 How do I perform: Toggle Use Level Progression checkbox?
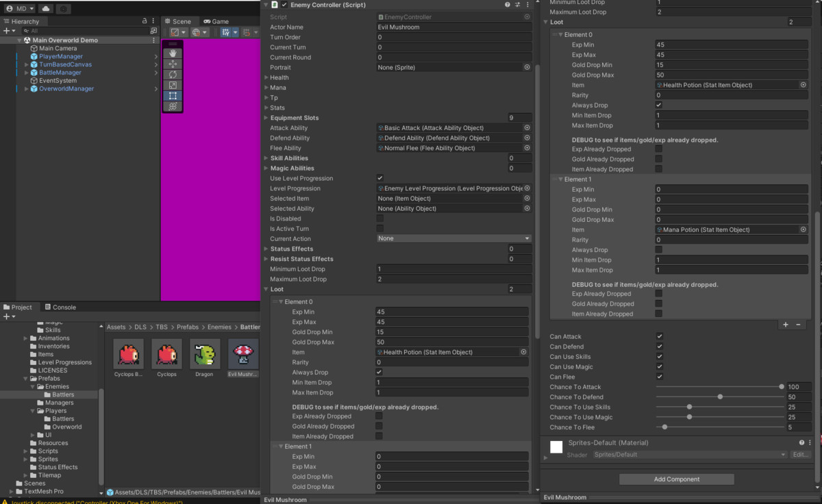(379, 178)
